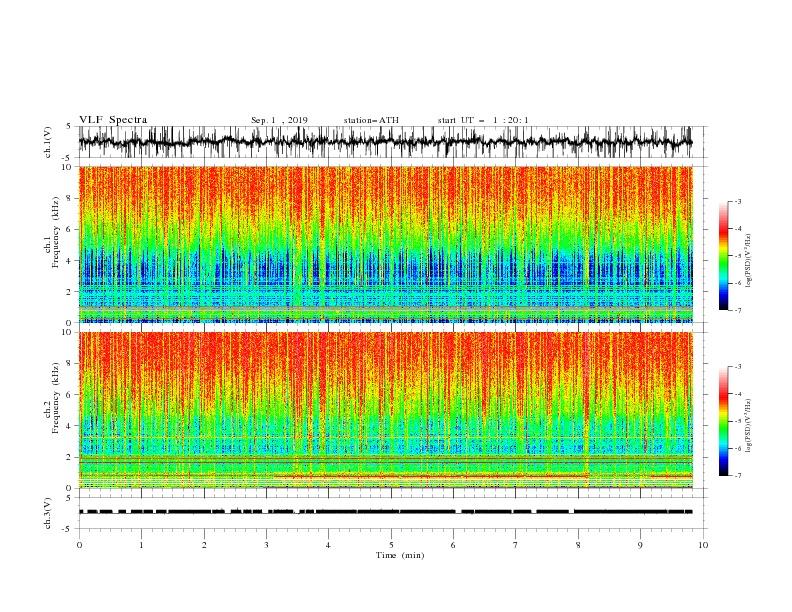This screenshot has width=792, height=612.
Task: Click the "Time (min)" axis label
Action: (x=400, y=555)
